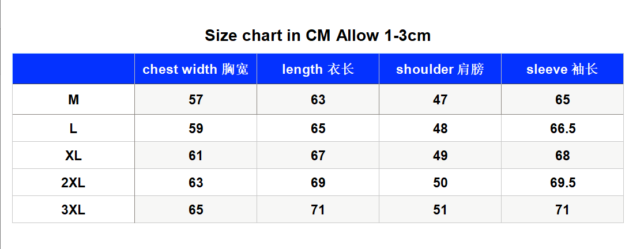Click sleeve value 66.5 for size L
Viewport: 644px width, 249px height.
click(562, 128)
